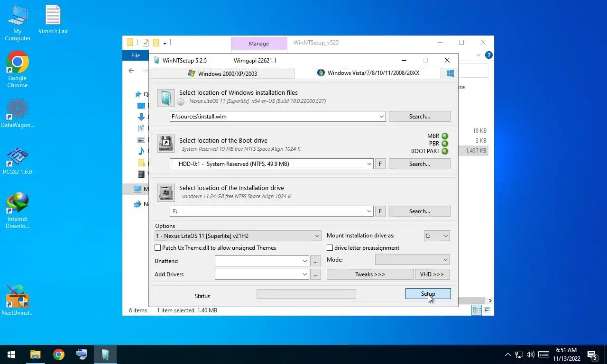The width and height of the screenshot is (607, 364).
Task: Click the Explorer Quick Access toolbar dropdown arrow
Action: (165, 43)
